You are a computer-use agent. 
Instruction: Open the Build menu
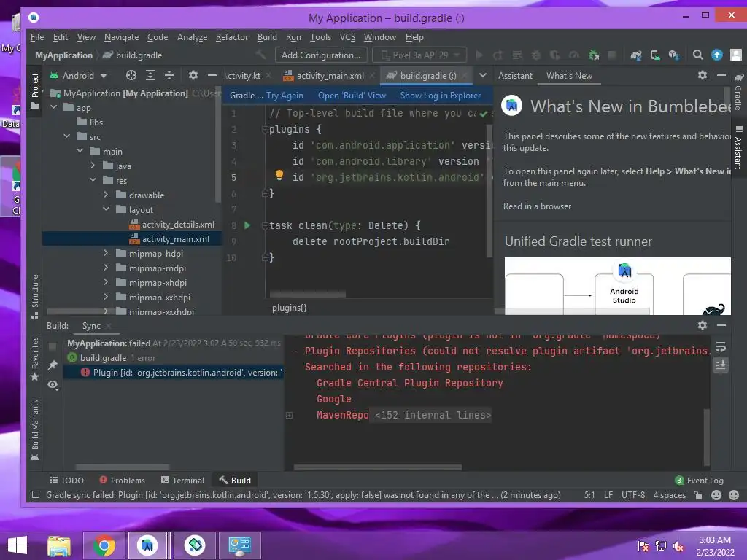[x=267, y=37]
